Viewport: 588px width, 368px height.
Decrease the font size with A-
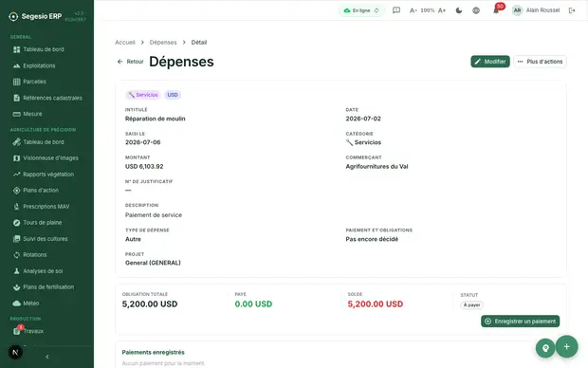click(x=413, y=10)
